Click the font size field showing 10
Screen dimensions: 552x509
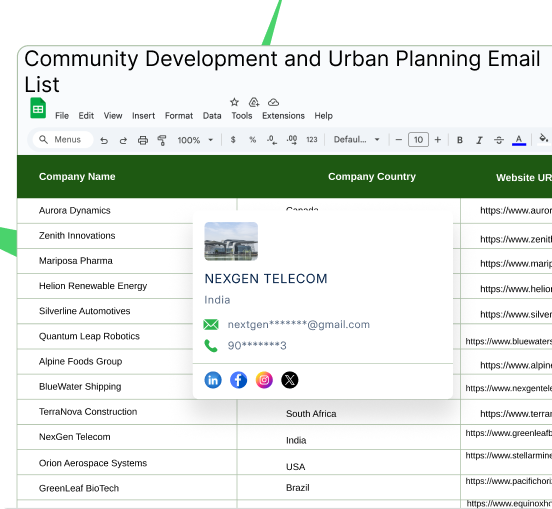[x=418, y=140]
